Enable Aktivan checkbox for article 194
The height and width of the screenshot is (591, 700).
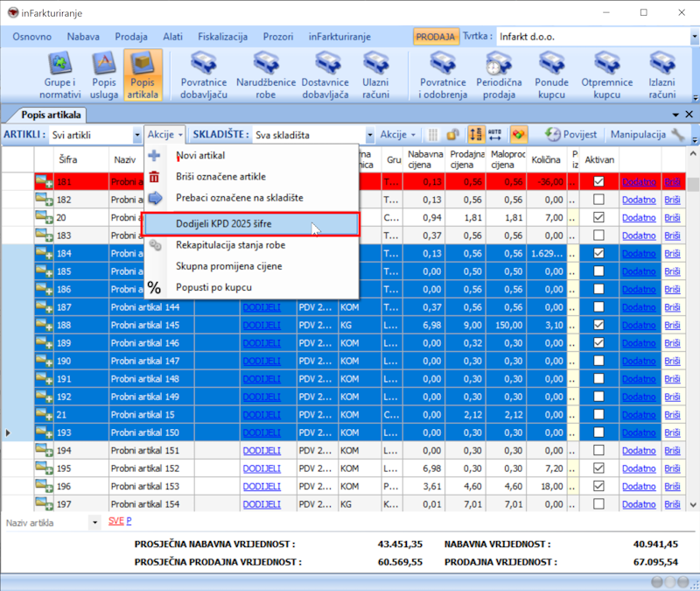coord(598,451)
